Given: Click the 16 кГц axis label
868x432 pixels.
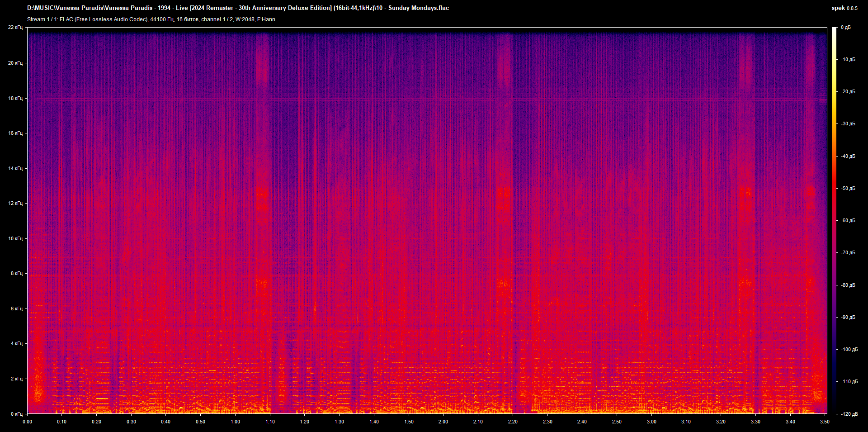Looking at the screenshot, I should [15, 133].
